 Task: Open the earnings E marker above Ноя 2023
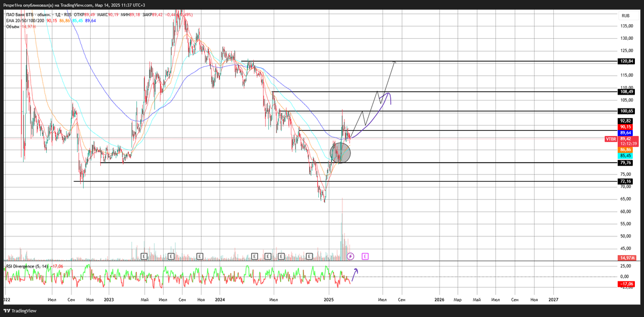coord(200,257)
